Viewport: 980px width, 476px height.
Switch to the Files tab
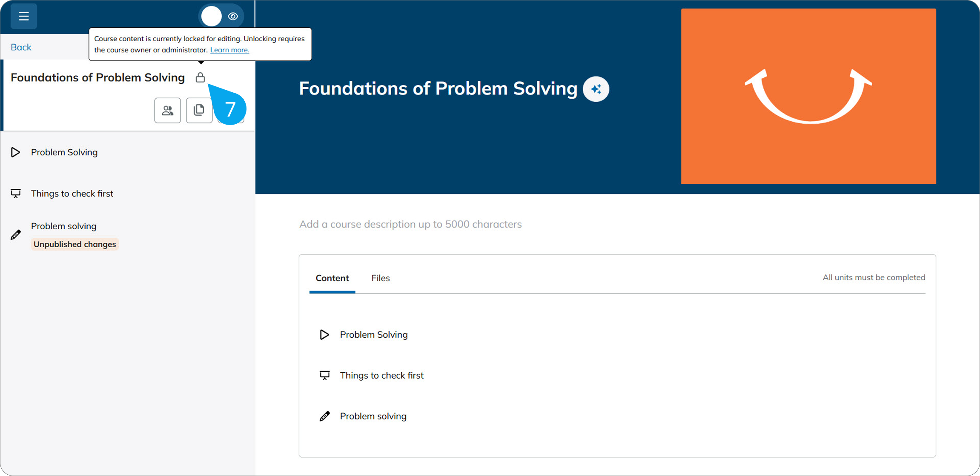(x=380, y=278)
